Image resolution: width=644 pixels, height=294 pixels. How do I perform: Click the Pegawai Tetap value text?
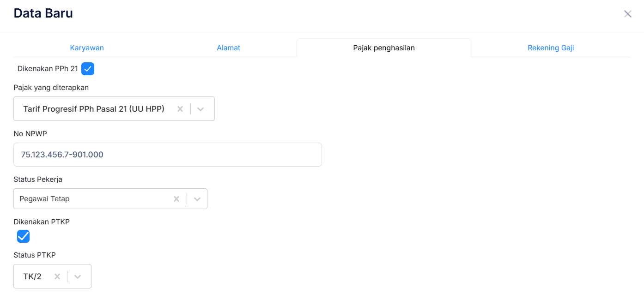(x=44, y=199)
